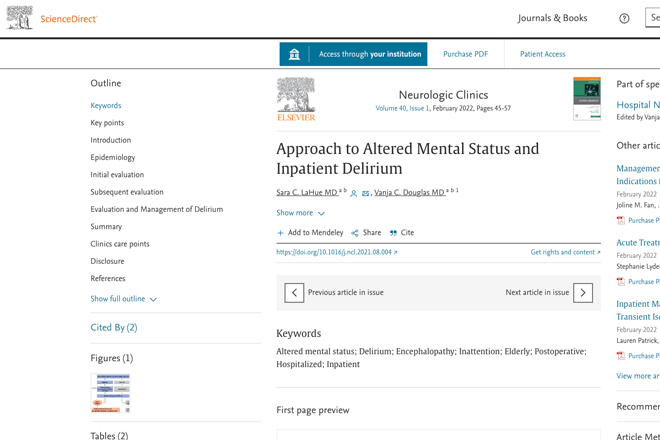Open the Patient Access tab
The height and width of the screenshot is (440, 660).
(x=543, y=54)
